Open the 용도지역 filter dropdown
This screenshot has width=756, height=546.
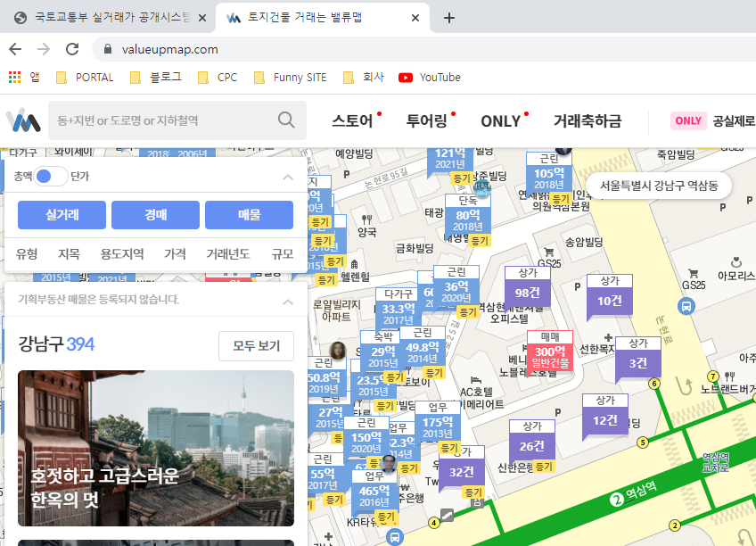122,253
